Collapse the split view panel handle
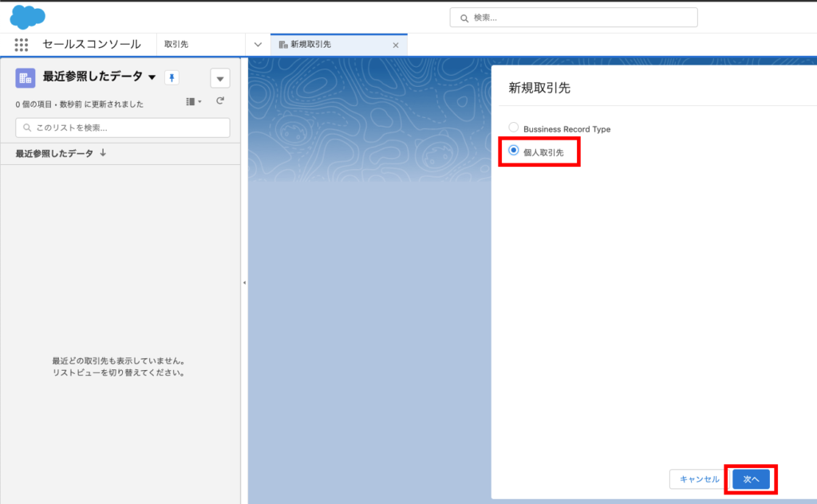 click(244, 282)
